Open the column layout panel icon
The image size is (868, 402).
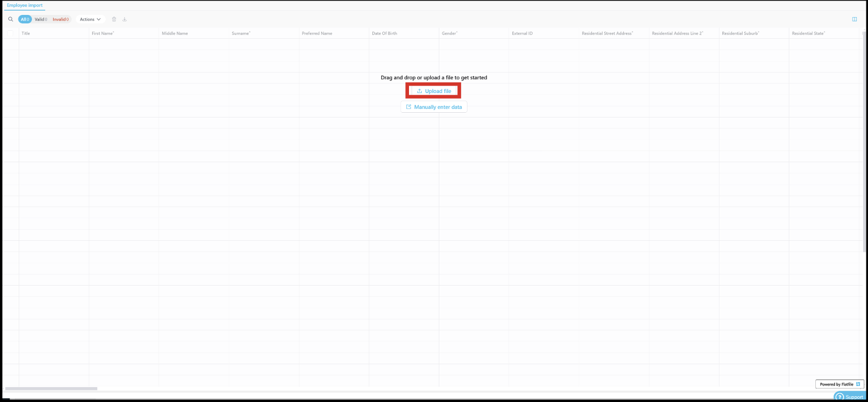[x=854, y=19]
